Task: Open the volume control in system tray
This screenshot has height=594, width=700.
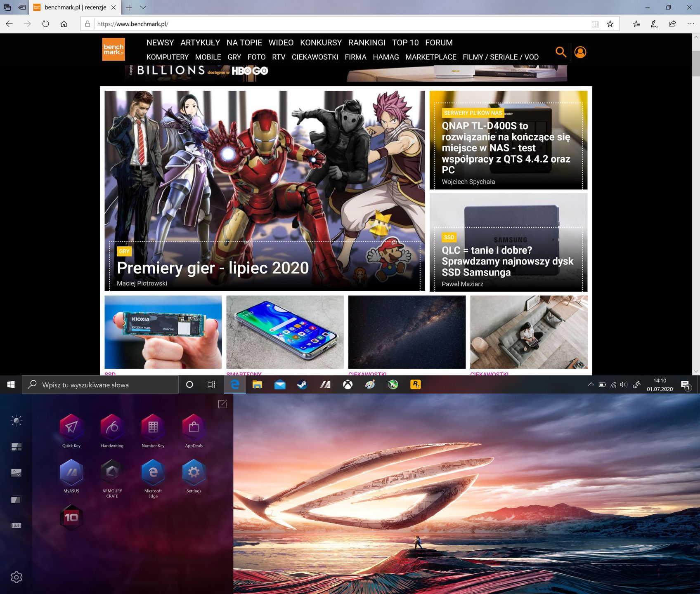Action: click(623, 384)
